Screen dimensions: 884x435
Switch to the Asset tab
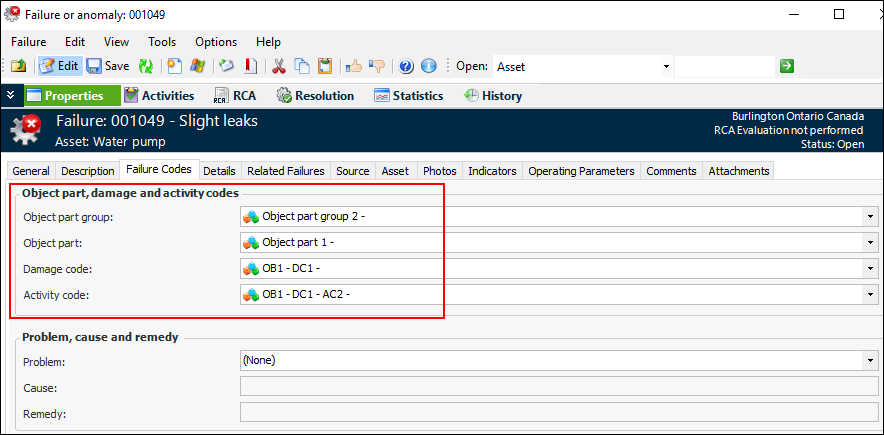pyautogui.click(x=395, y=171)
